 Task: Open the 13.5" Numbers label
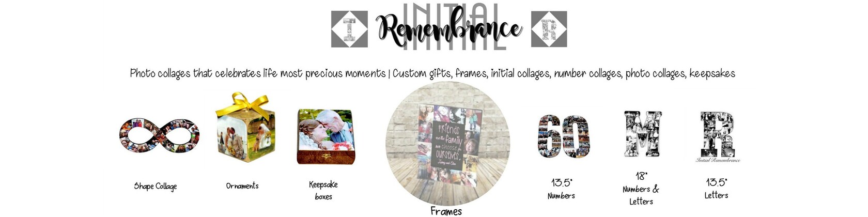(561, 189)
